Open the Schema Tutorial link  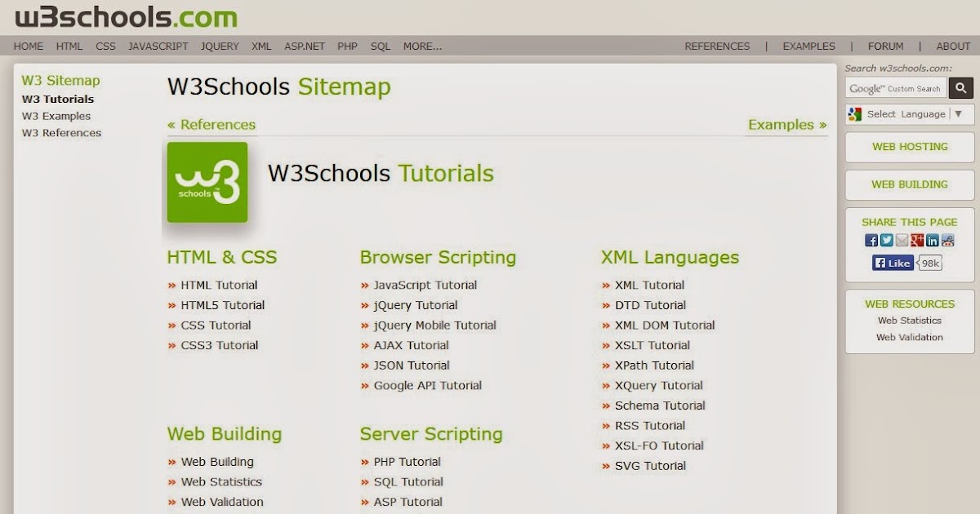click(x=660, y=405)
